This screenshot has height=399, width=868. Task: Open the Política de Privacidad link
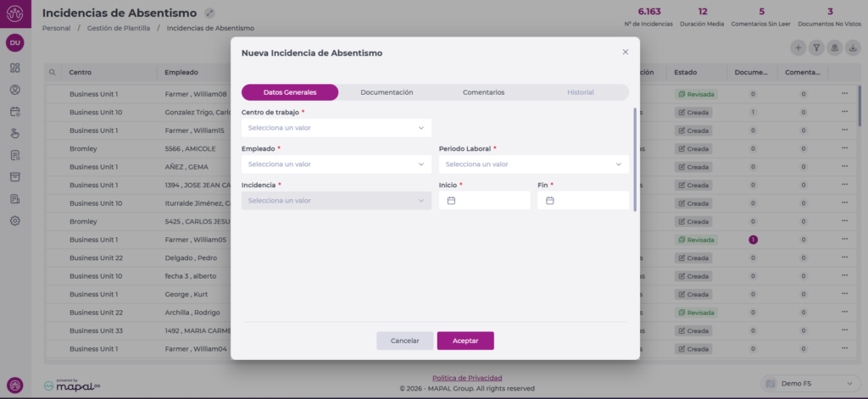tap(467, 378)
